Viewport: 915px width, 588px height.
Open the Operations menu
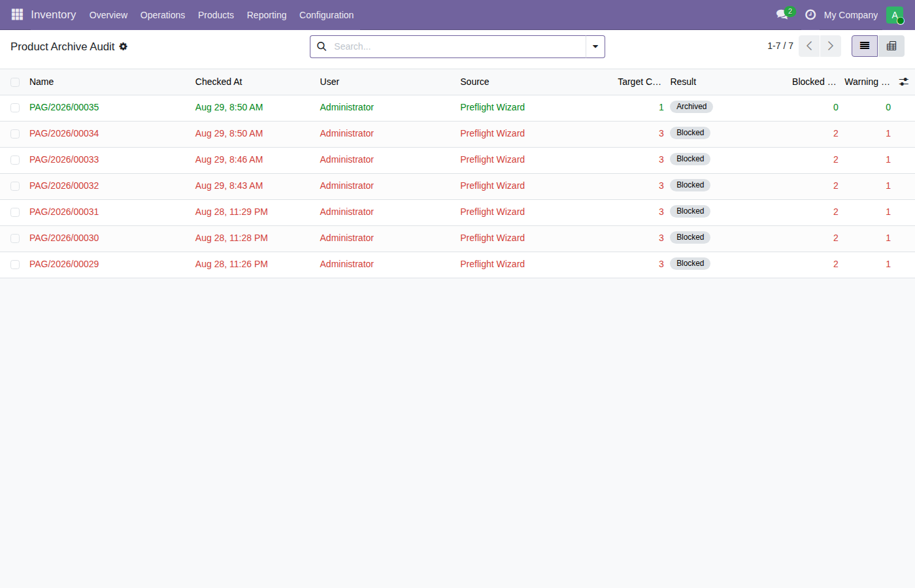coord(163,15)
